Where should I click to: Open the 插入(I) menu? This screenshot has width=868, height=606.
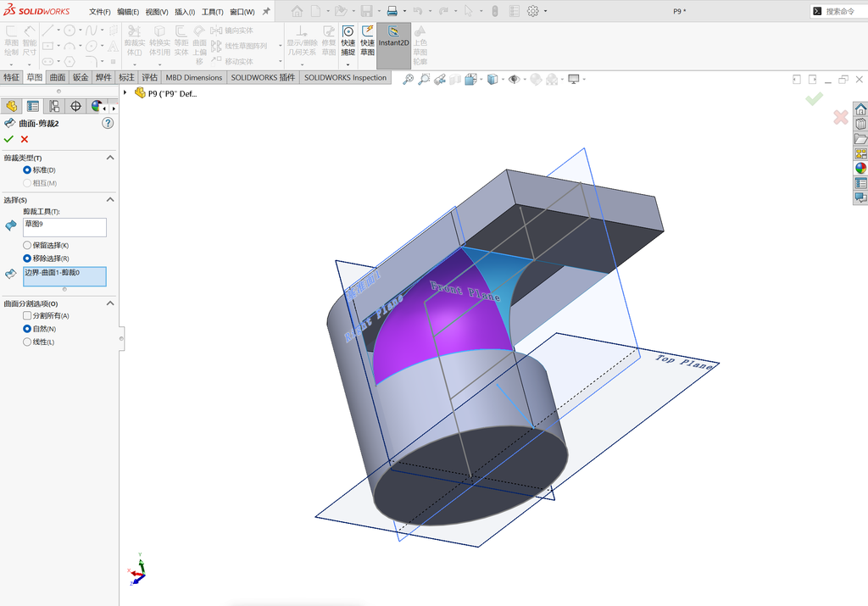pyautogui.click(x=185, y=12)
